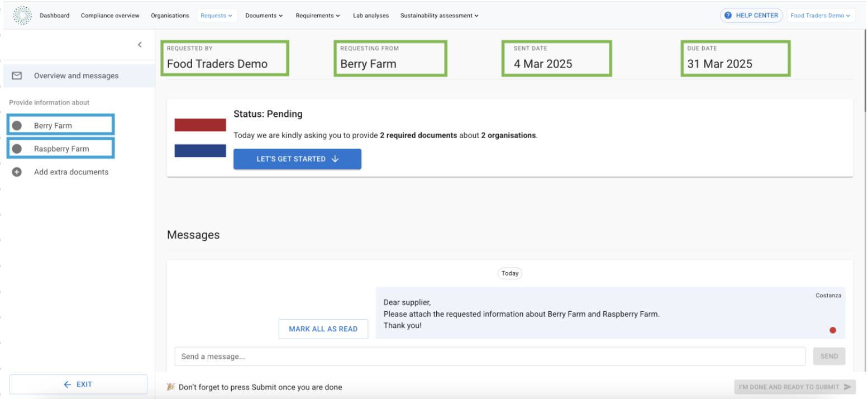Open Overview and messages envelope icon
The width and height of the screenshot is (868, 399).
pyautogui.click(x=17, y=75)
